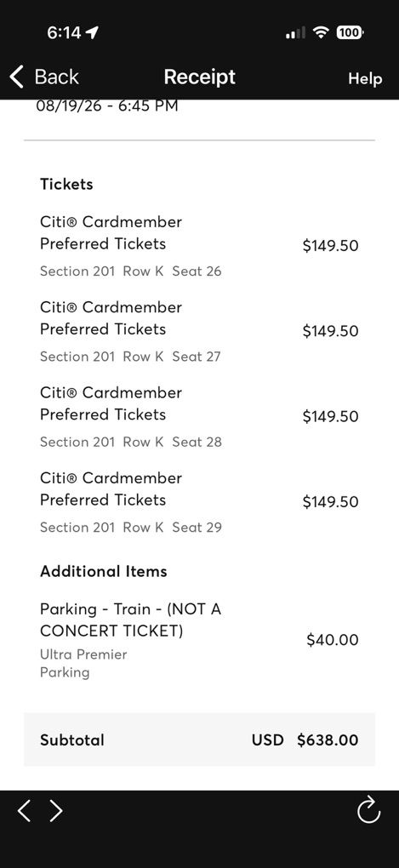The width and height of the screenshot is (399, 868).
Task: Tap the browser back arrow at bottom
Action: (24, 810)
